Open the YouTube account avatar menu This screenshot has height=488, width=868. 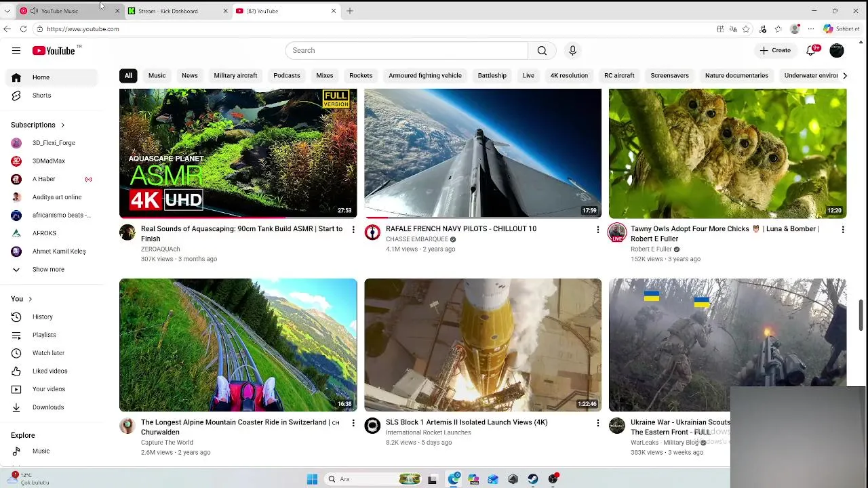tap(837, 50)
